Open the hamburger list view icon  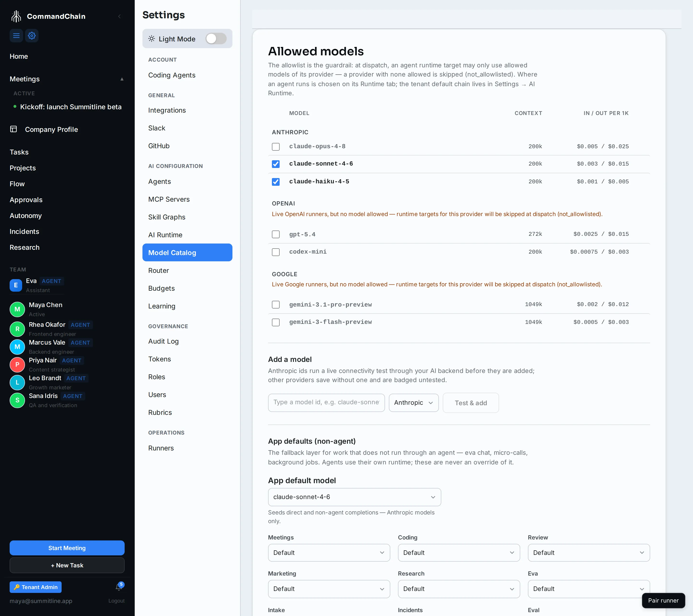pyautogui.click(x=16, y=36)
